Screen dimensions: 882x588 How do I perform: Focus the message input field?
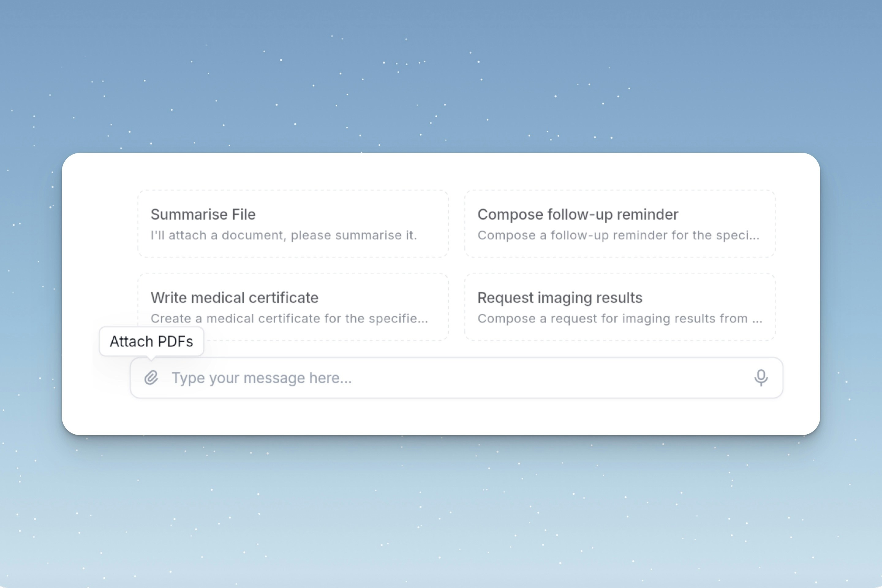click(x=450, y=378)
